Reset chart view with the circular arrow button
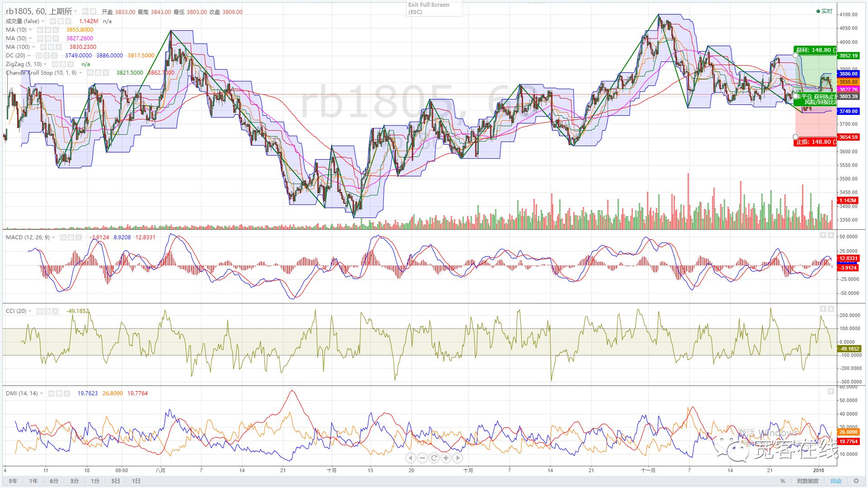Screen dimensions: 868x488 point(434,458)
